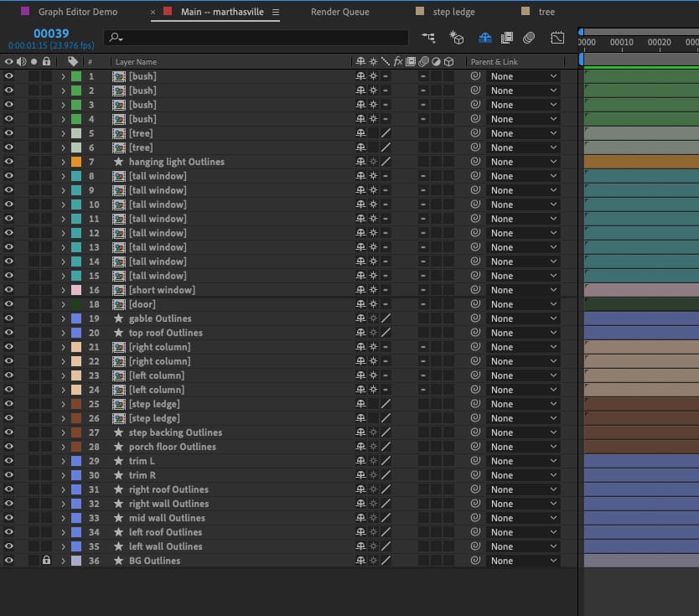
Task: Hide the door layer using eye icon
Action: pos(8,304)
